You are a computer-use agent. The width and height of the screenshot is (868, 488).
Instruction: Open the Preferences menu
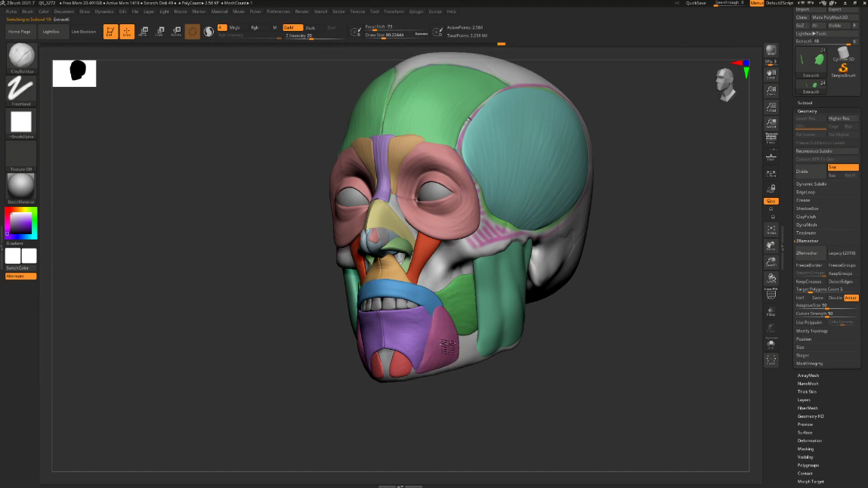278,11
